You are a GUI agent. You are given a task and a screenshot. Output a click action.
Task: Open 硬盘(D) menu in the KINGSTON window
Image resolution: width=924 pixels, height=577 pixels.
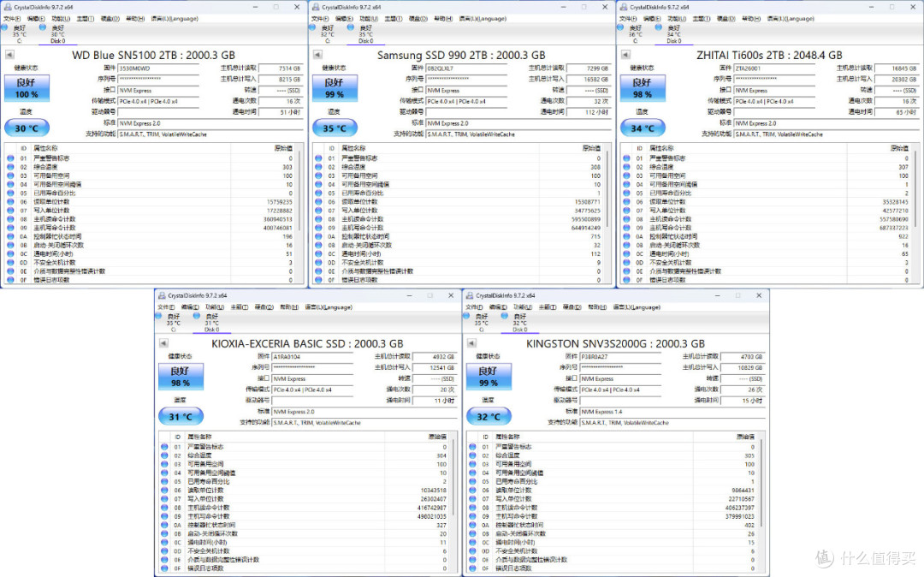click(x=572, y=307)
